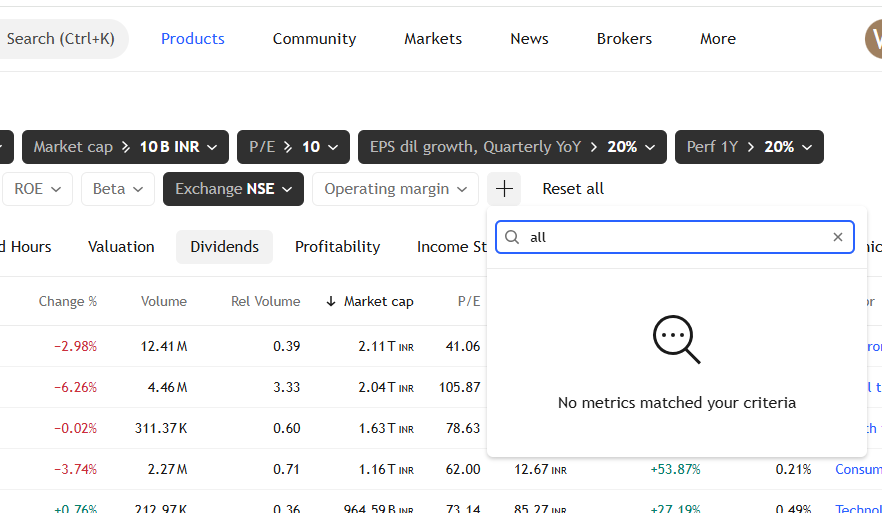Clear the metric search text with X
Viewport: 882px width, 513px height.
[838, 237]
